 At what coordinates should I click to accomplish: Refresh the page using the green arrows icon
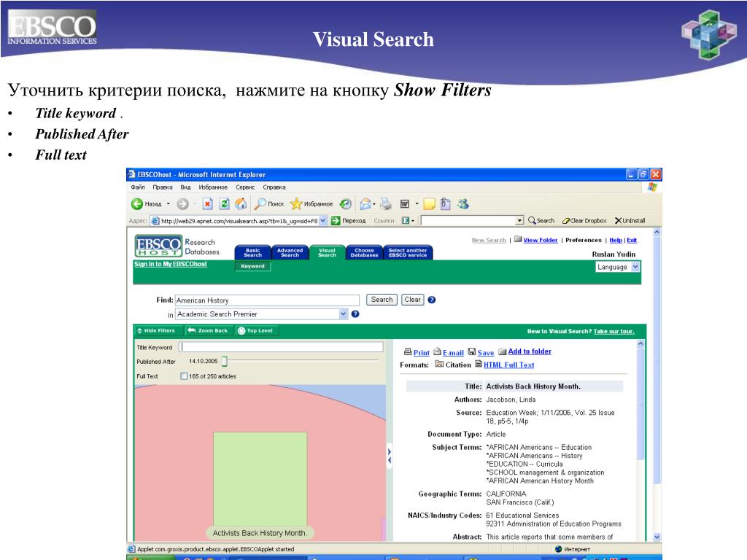[x=225, y=204]
